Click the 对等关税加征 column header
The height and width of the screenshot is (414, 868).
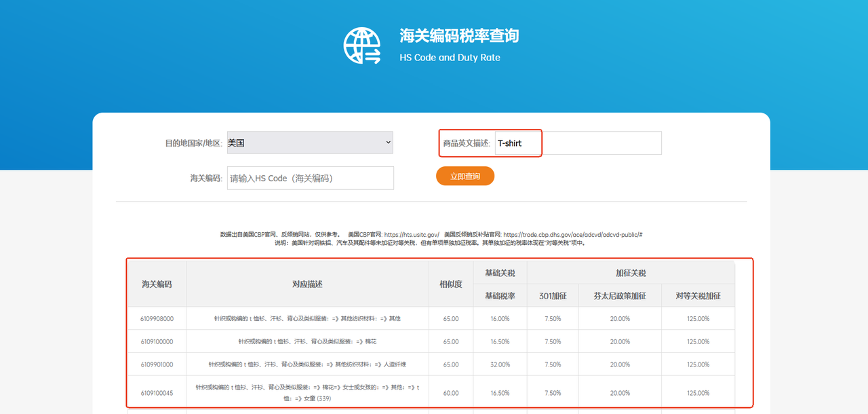point(698,296)
